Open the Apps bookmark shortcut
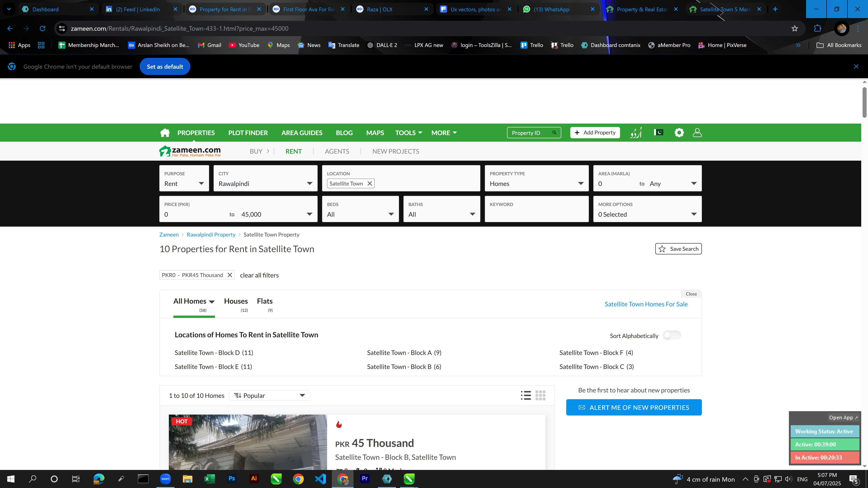This screenshot has height=488, width=868. [19, 45]
